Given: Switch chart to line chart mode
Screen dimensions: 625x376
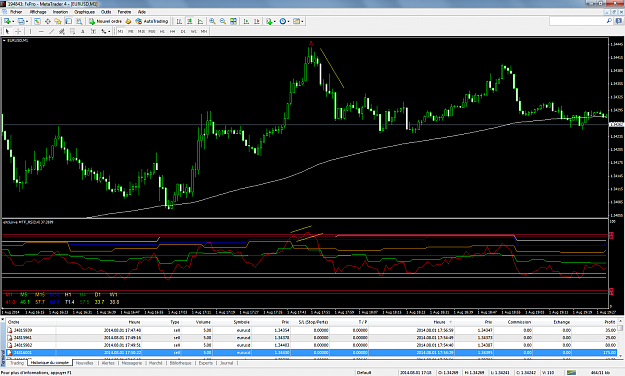Looking at the screenshot, I should pyautogui.click(x=200, y=21).
